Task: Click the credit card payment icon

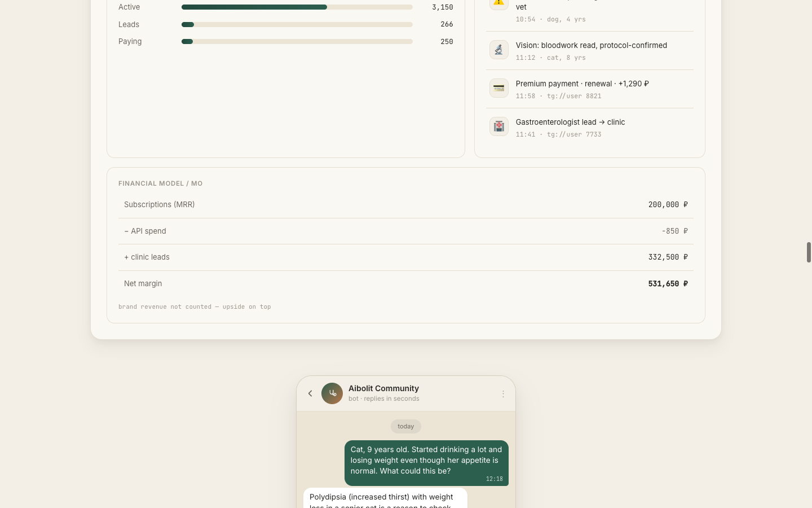Action: coord(498,88)
